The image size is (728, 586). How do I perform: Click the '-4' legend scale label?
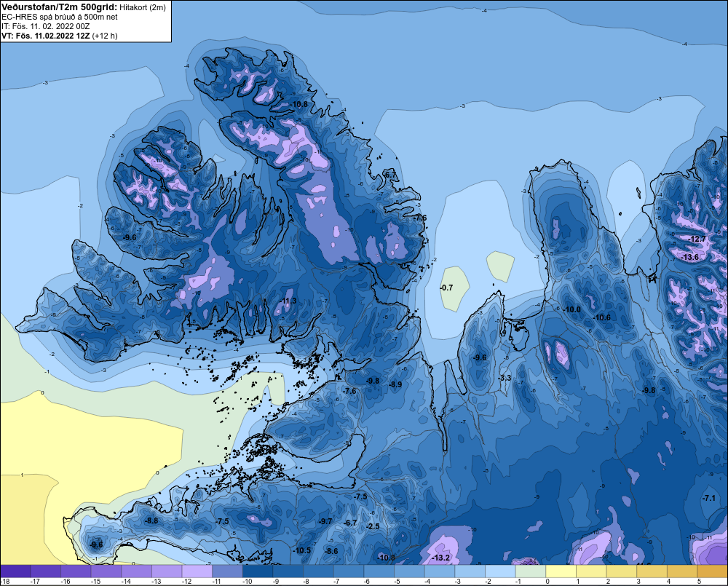pos(429,582)
